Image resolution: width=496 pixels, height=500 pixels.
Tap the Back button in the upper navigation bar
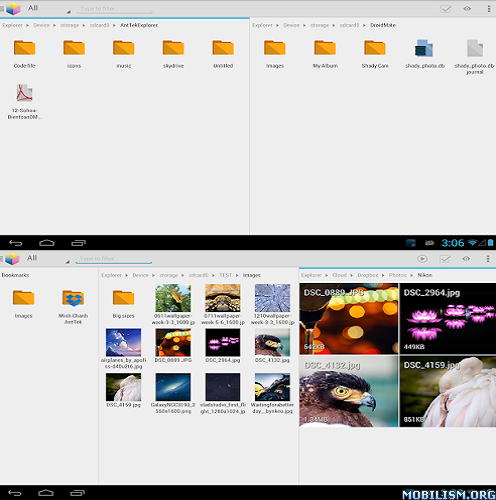pyautogui.click(x=15, y=243)
